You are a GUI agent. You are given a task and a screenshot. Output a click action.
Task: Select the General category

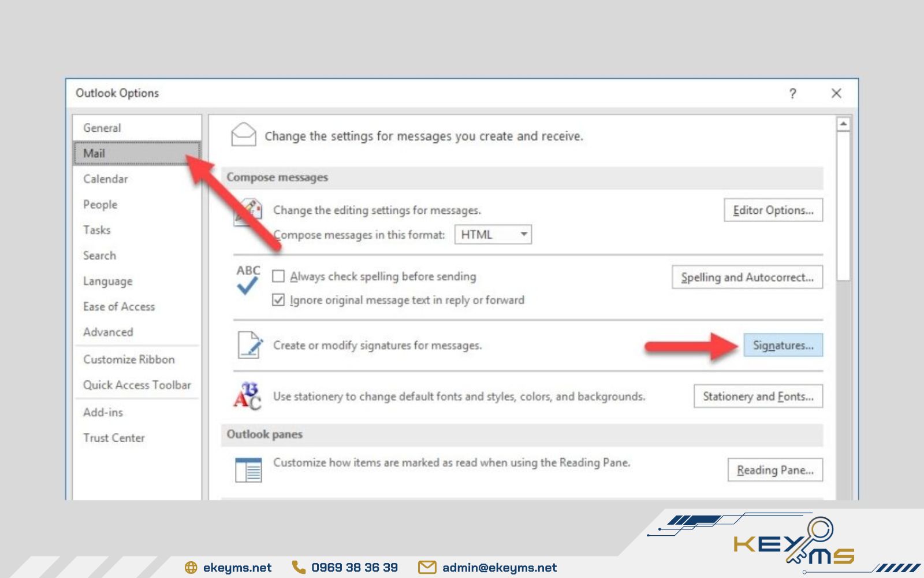tap(137, 128)
